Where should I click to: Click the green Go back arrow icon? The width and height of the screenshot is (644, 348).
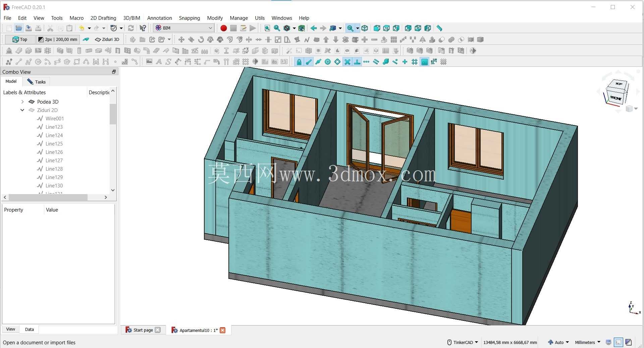tap(314, 28)
